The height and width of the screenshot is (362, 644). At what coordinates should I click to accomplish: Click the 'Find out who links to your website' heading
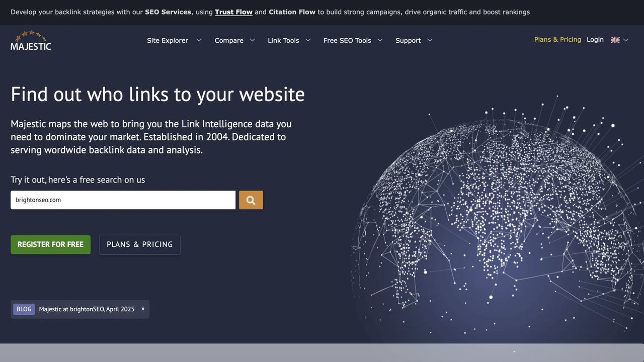tap(157, 95)
